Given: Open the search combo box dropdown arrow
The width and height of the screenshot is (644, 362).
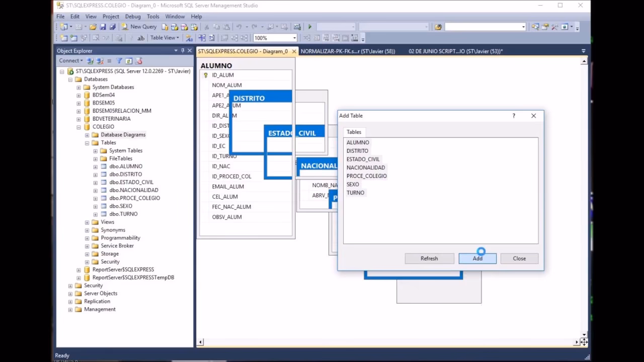Looking at the screenshot, I should click(523, 27).
